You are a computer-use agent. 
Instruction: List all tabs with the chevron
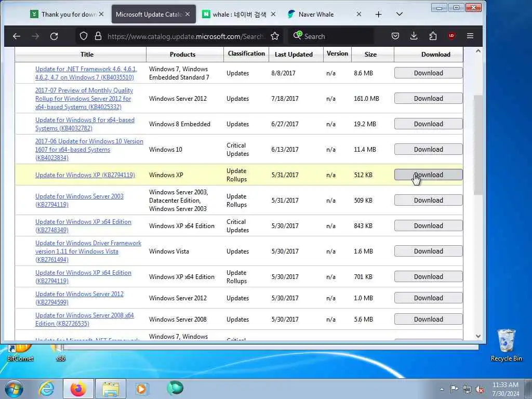pyautogui.click(x=400, y=14)
